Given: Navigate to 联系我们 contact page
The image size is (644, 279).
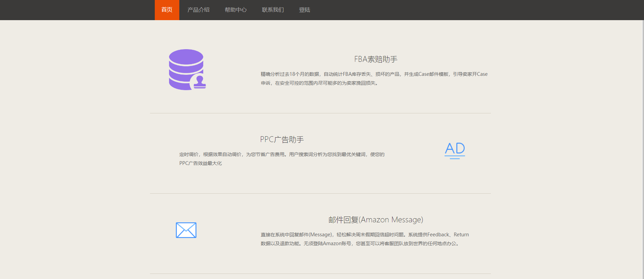Looking at the screenshot, I should tap(273, 10).
